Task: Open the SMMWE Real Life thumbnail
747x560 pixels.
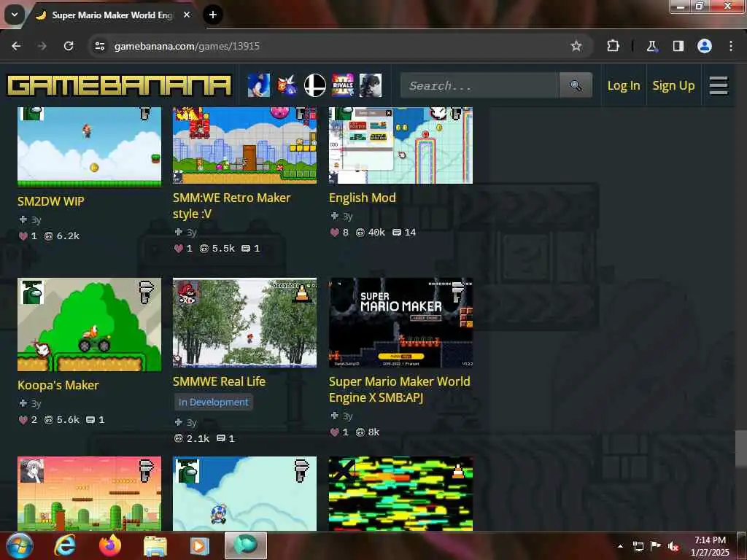Action: 245,323
